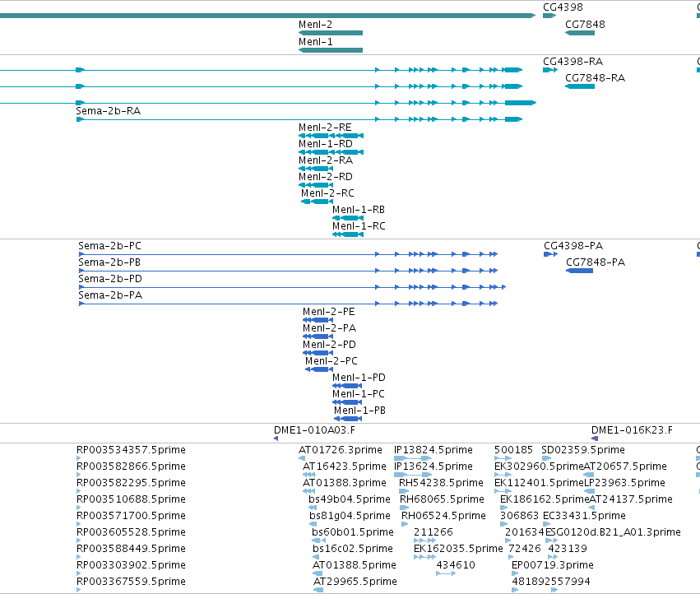This screenshot has height=594, width=700.
Task: Click the CG4398 gene arrow glyph
Action: (x=549, y=16)
